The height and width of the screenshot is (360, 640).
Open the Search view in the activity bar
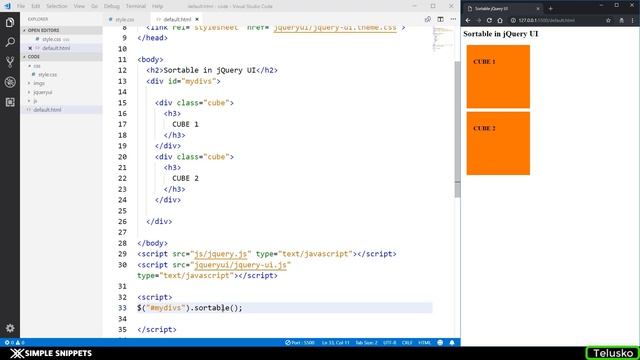10,42
